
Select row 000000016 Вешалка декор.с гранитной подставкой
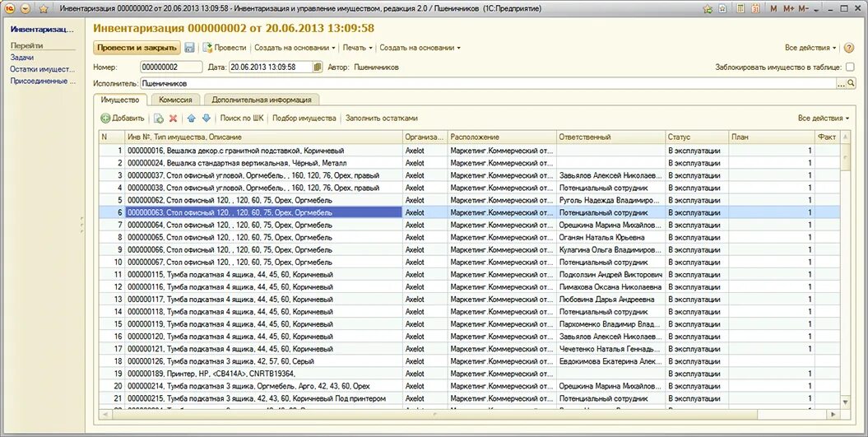[x=469, y=151]
